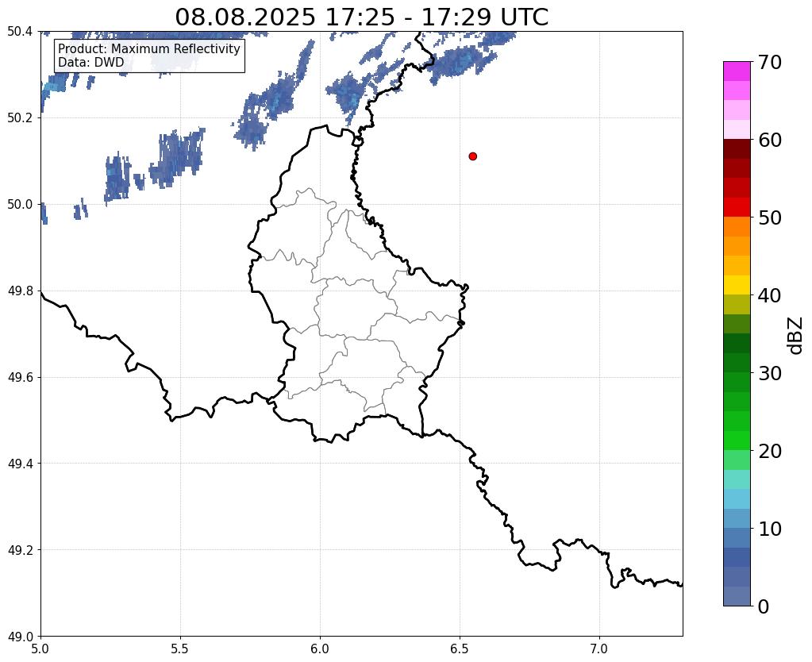Click the latitude axis label 49.4
Screen dimensions: 812x662
(x=20, y=463)
